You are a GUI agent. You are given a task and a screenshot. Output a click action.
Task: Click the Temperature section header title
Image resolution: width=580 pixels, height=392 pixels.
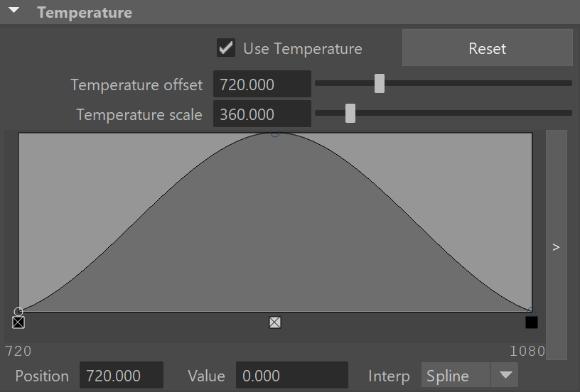click(x=85, y=13)
